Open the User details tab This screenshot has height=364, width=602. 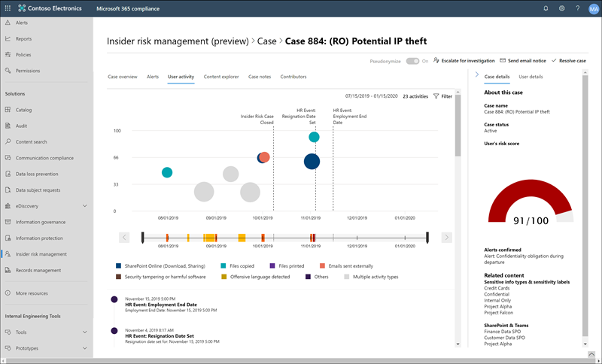tap(531, 77)
